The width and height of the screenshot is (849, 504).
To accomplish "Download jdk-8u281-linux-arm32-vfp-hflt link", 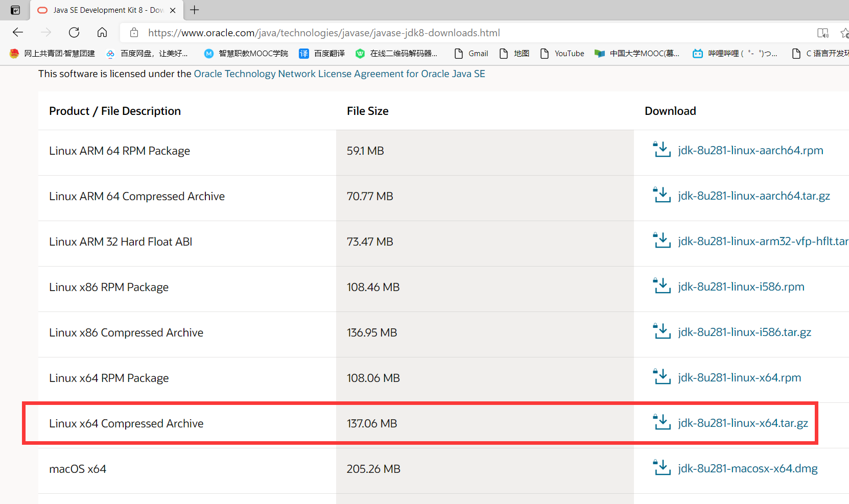I will (763, 241).
